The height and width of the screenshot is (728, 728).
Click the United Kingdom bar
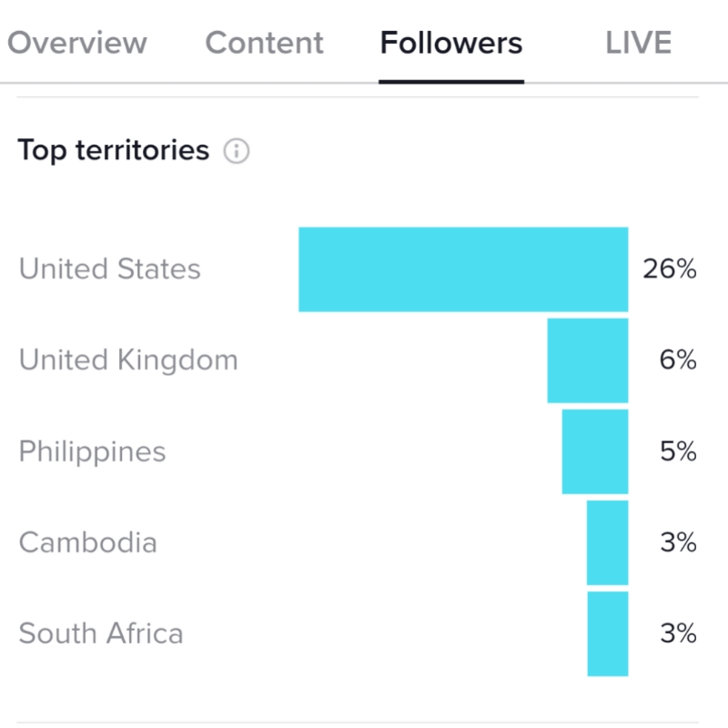(x=588, y=360)
